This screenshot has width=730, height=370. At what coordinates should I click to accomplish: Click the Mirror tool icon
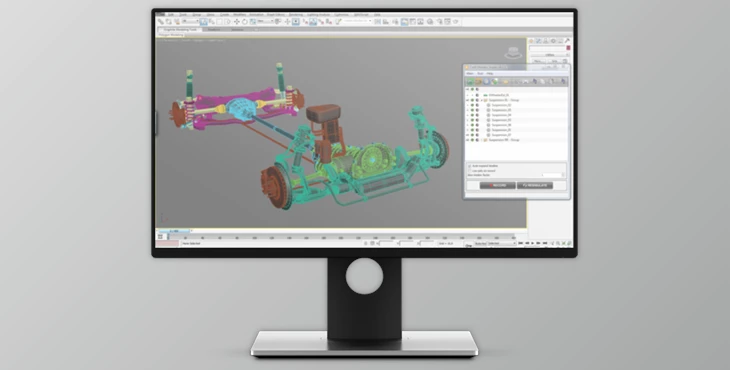tap(377, 21)
